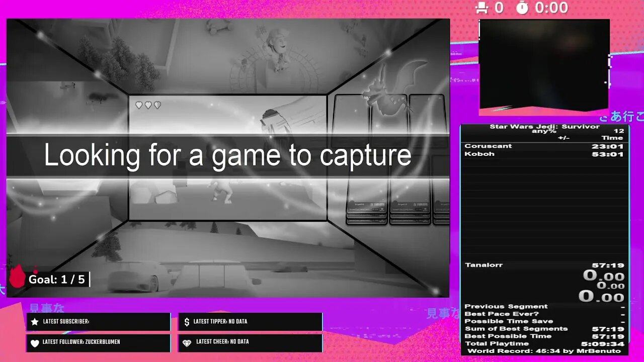The image size is (644, 362).
Task: Select the Koboh split row
Action: 544,154
